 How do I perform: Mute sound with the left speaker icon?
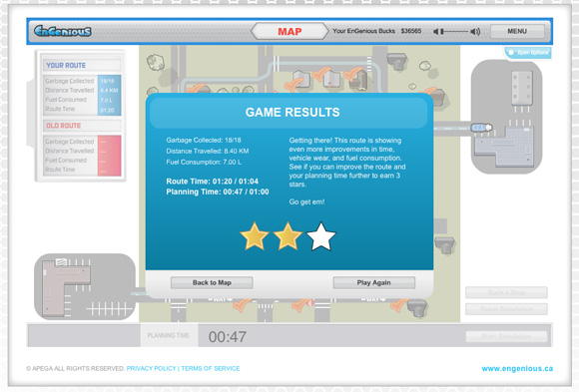coord(435,32)
